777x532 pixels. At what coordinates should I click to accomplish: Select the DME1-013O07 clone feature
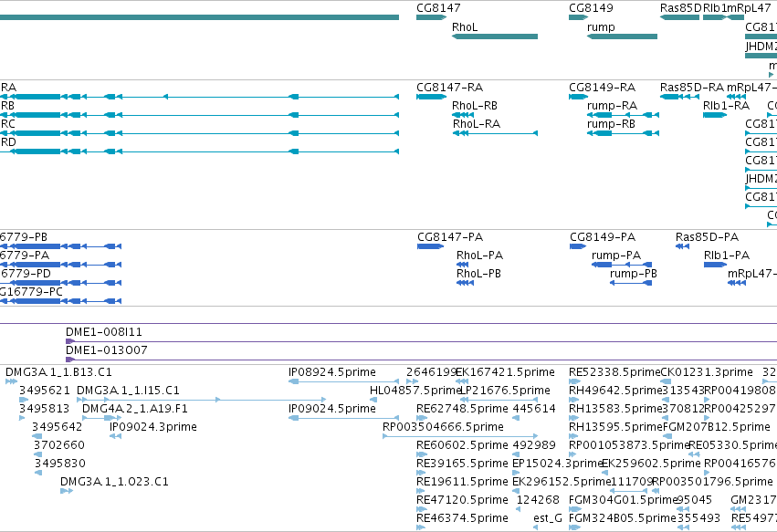point(421,360)
